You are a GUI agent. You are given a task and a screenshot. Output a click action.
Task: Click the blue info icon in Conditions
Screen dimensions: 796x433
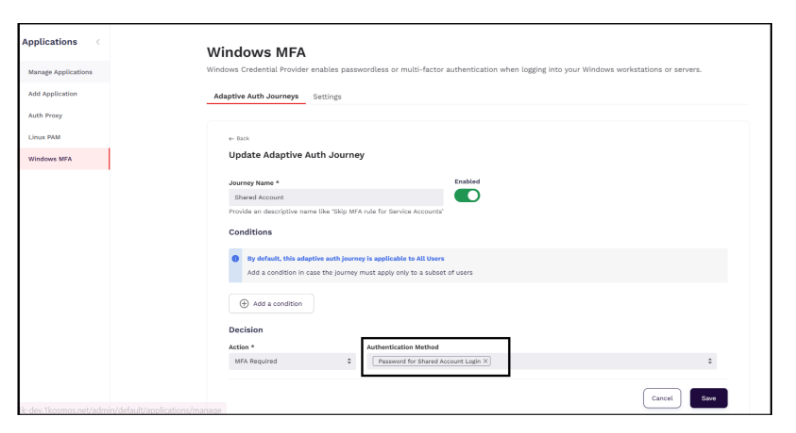(x=236, y=258)
